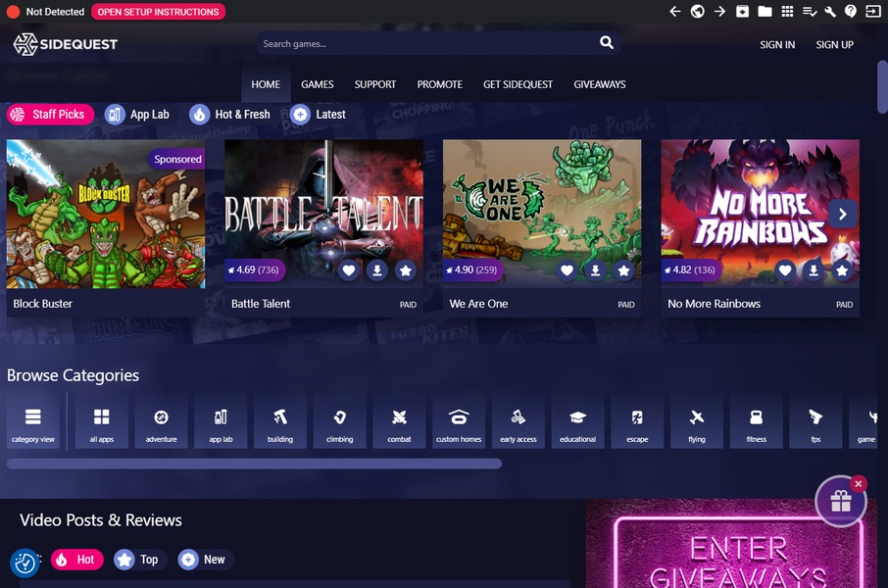Open the HOME navigation tab

coord(266,84)
